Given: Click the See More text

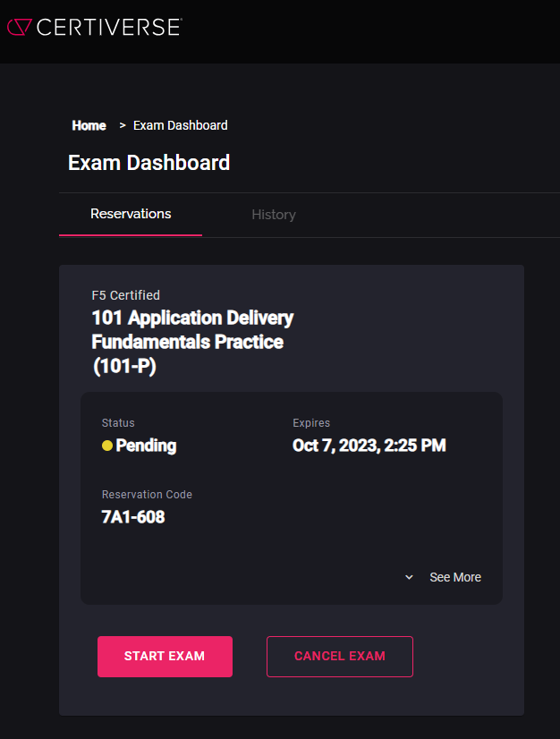Looking at the screenshot, I should pyautogui.click(x=454, y=577).
